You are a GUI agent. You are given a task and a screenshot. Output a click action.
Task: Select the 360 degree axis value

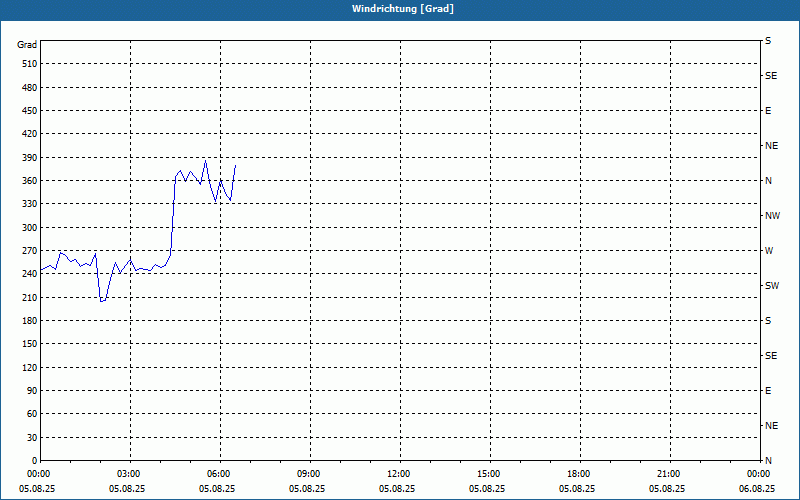pos(30,181)
